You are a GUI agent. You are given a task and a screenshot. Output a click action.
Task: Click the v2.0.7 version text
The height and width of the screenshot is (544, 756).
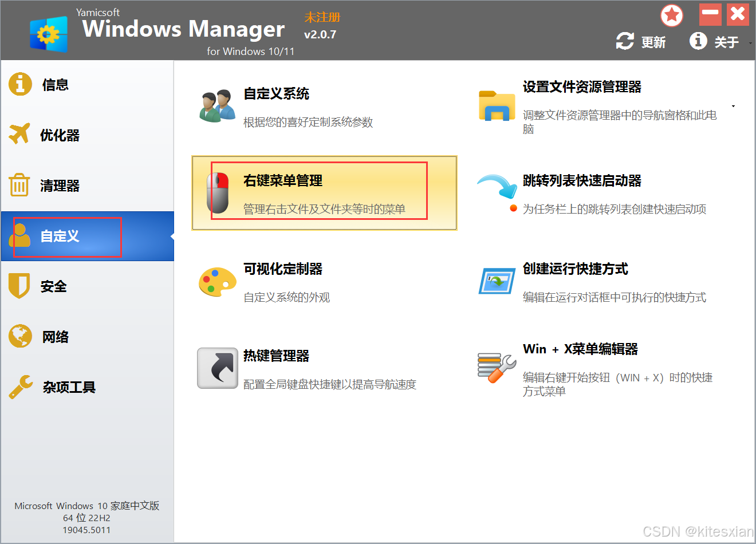click(x=320, y=34)
